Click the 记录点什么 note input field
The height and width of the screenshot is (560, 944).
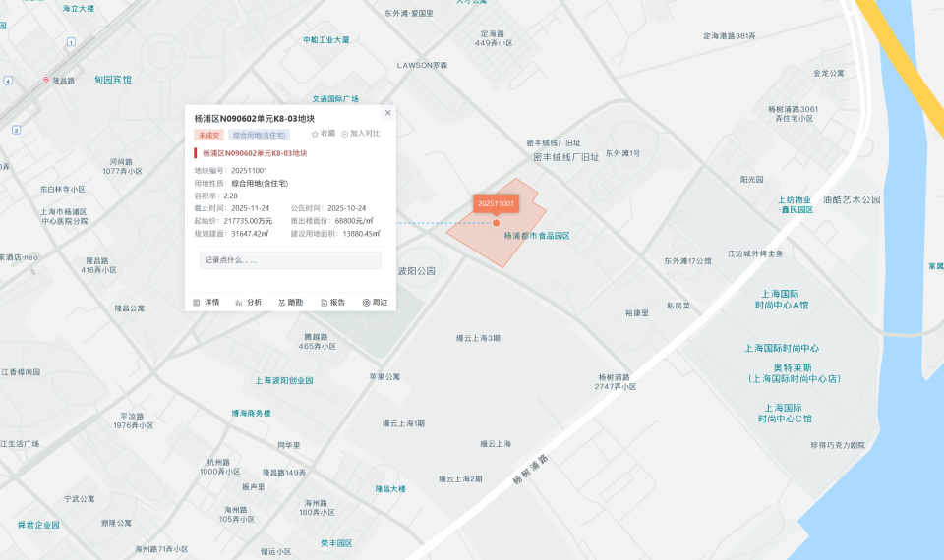coord(290,259)
